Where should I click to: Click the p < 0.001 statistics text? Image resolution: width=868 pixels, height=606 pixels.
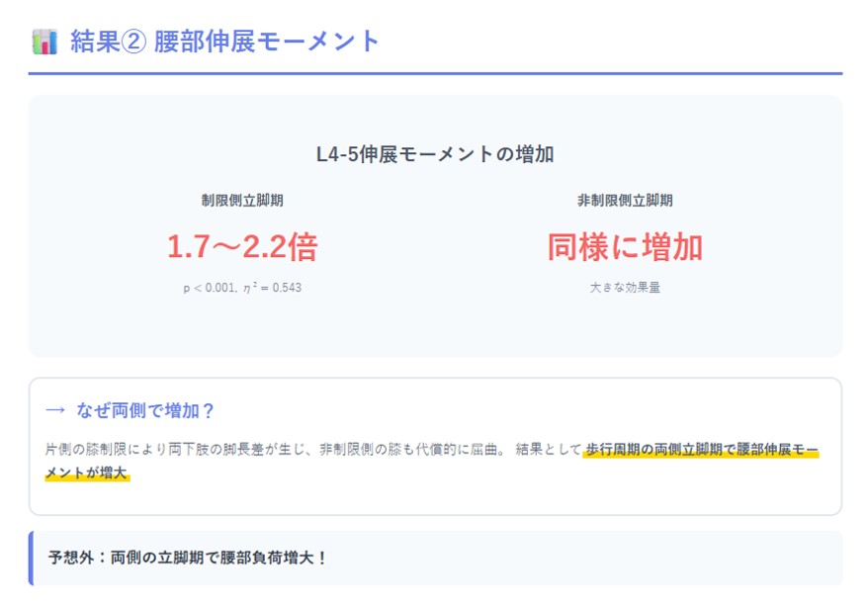[x=215, y=288]
